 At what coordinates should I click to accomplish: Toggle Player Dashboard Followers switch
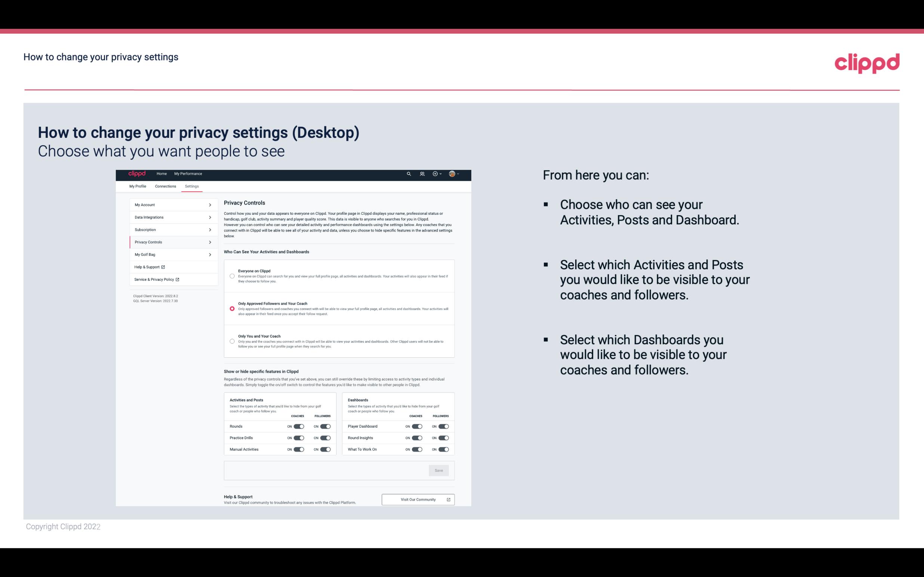click(x=444, y=426)
